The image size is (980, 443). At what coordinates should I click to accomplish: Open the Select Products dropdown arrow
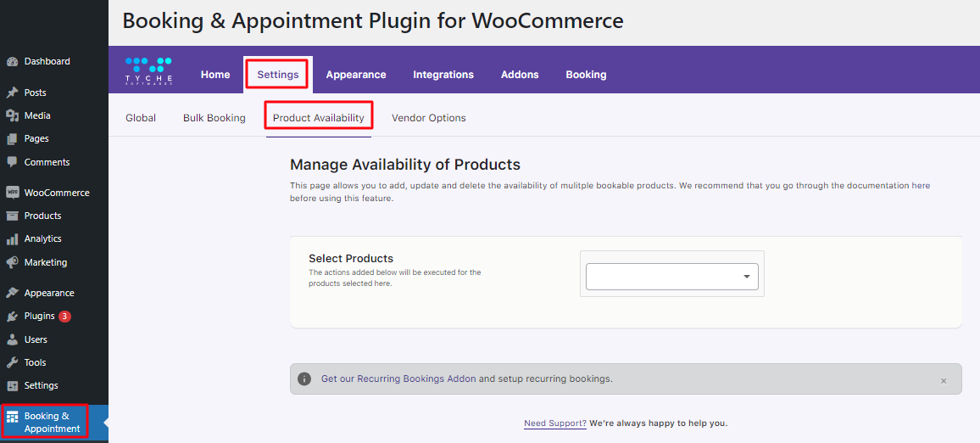[746, 277]
